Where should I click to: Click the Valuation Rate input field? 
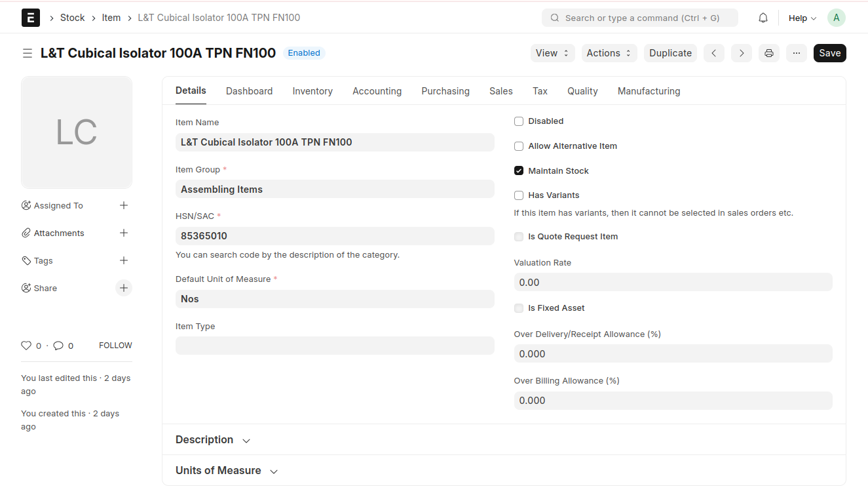(673, 283)
